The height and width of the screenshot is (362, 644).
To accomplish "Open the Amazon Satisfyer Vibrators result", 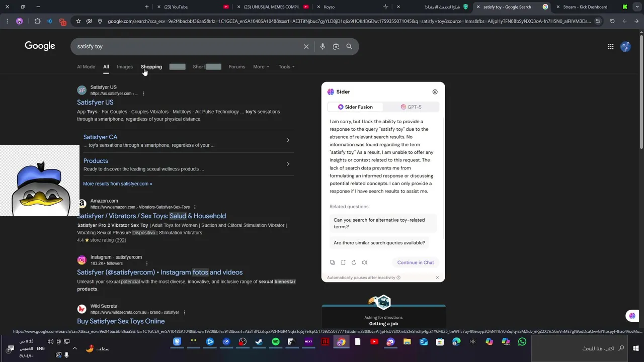I will pyautogui.click(x=151, y=216).
